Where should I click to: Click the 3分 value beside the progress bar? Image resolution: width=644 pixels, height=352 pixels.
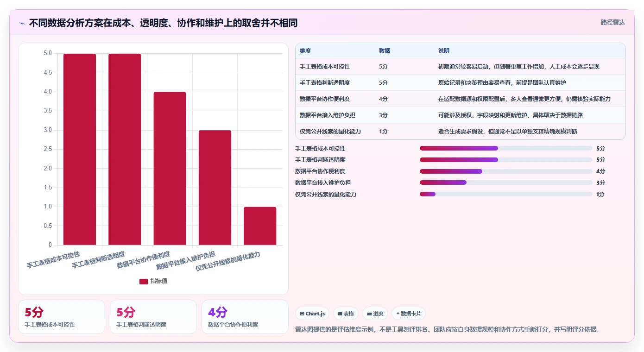coord(600,183)
